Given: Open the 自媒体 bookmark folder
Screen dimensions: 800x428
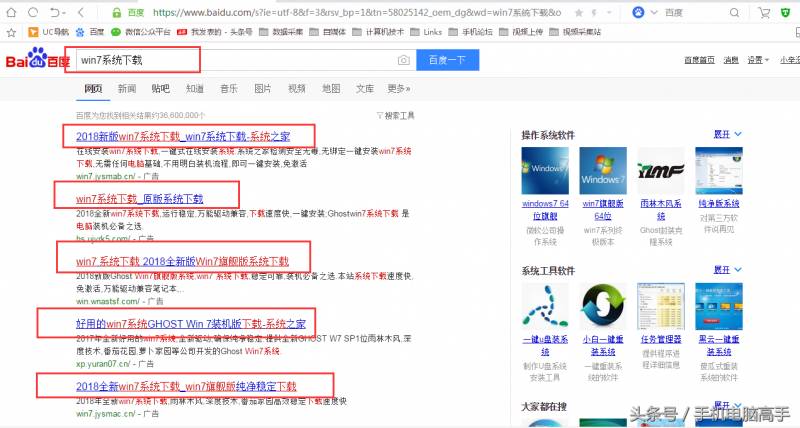Looking at the screenshot, I should (x=328, y=32).
